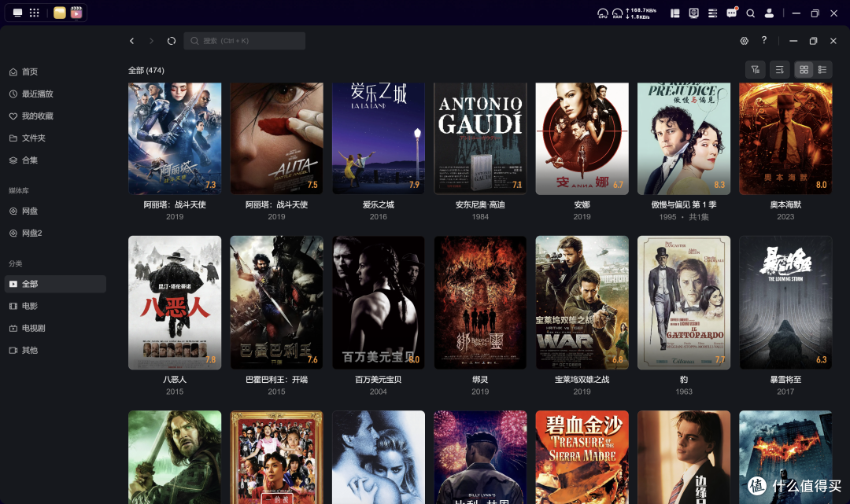Open the filter options funnel icon
The image size is (850, 504).
click(755, 70)
